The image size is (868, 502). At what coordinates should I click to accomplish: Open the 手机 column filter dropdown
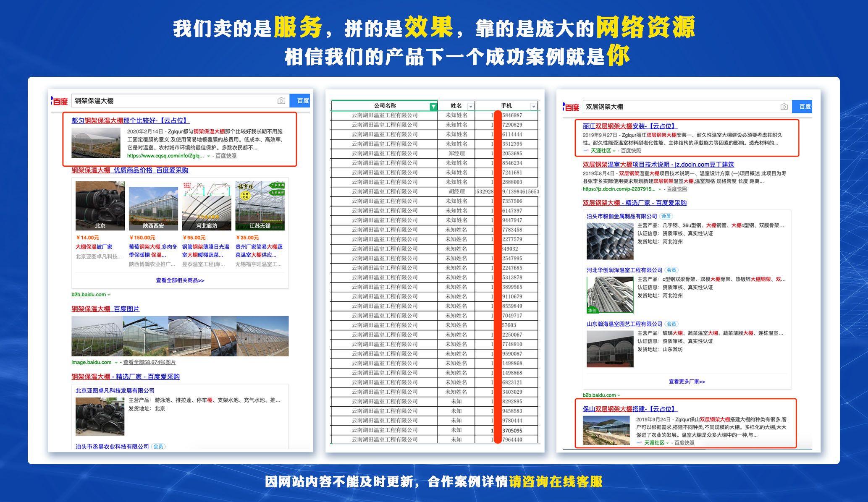(533, 106)
